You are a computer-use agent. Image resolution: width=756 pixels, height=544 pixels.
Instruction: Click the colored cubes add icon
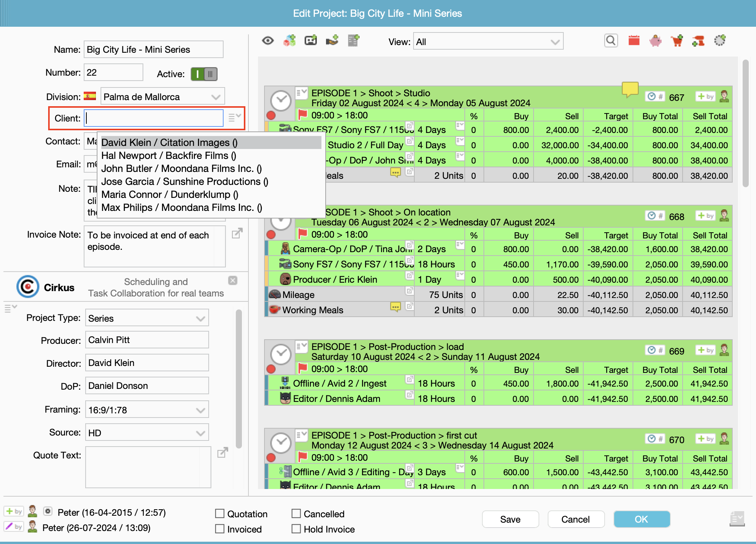coord(289,40)
